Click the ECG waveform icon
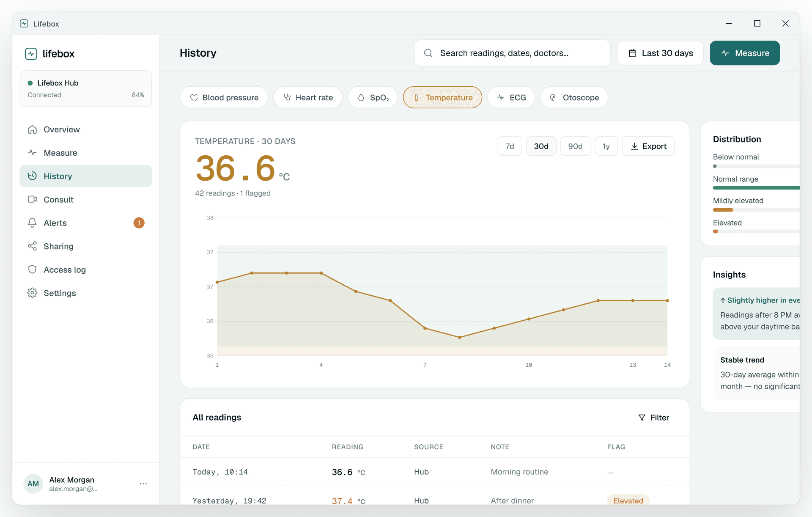Screen dimensions: 812x517 tap(501, 98)
